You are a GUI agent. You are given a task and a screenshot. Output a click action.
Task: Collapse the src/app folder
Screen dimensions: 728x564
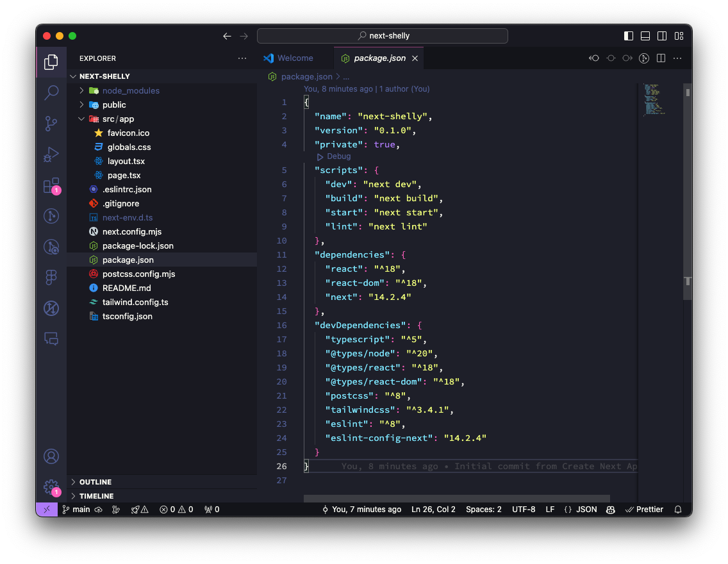tap(161, 119)
